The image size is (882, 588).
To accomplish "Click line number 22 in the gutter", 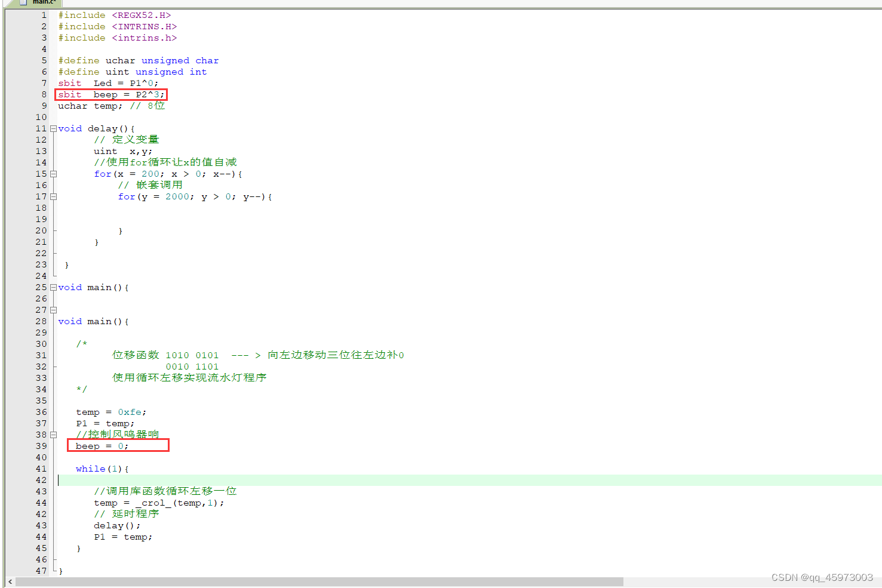I will click(x=41, y=253).
